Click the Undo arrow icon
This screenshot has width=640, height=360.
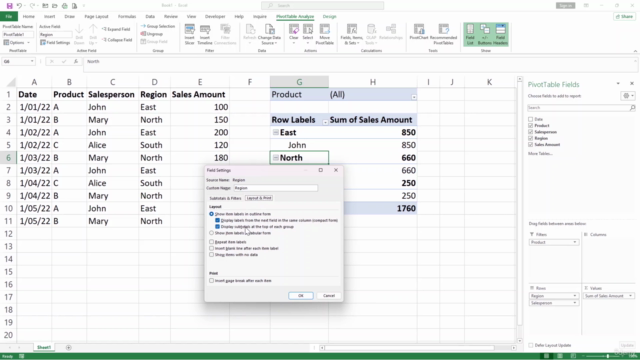point(19,6)
